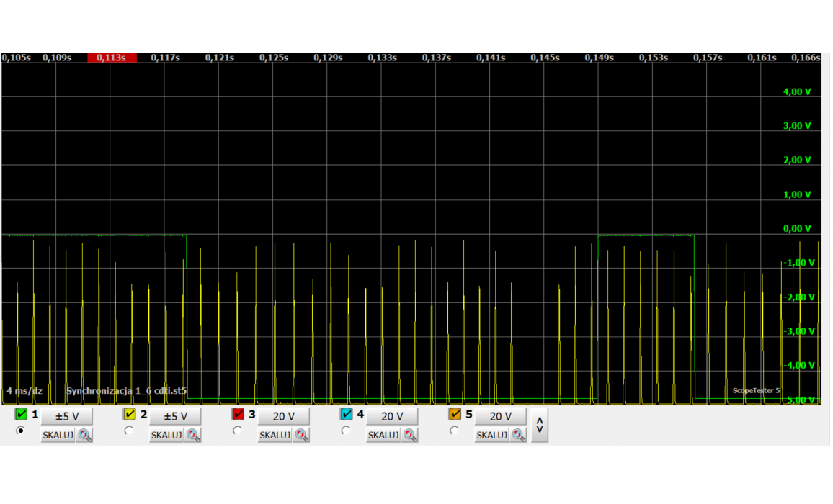Image resolution: width=833 pixels, height=504 pixels.
Task: Select the channel 5 radio button
Action: [454, 431]
